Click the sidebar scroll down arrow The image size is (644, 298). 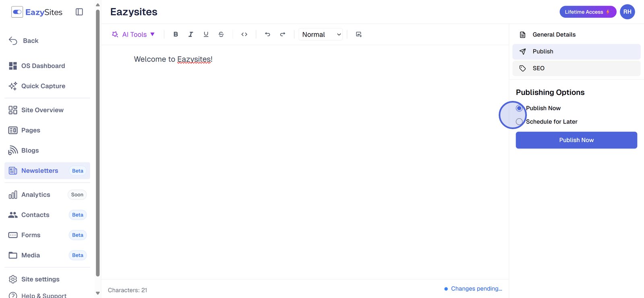[98, 293]
